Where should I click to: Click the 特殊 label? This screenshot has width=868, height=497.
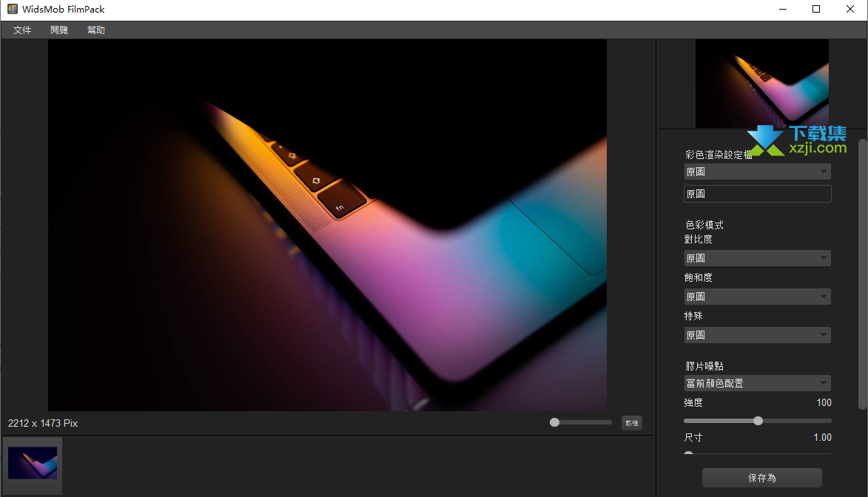tap(693, 316)
